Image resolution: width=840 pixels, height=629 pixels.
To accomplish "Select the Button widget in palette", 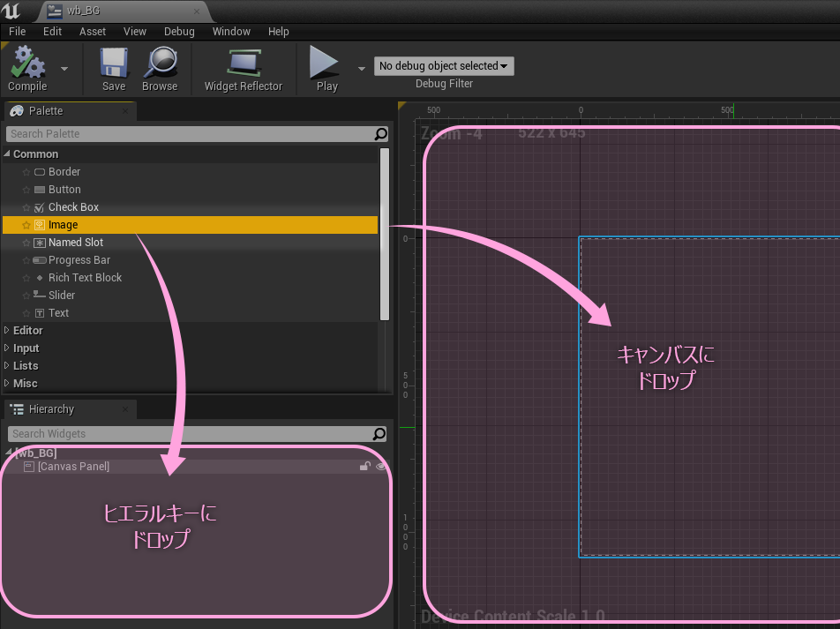I will pyautogui.click(x=191, y=190).
